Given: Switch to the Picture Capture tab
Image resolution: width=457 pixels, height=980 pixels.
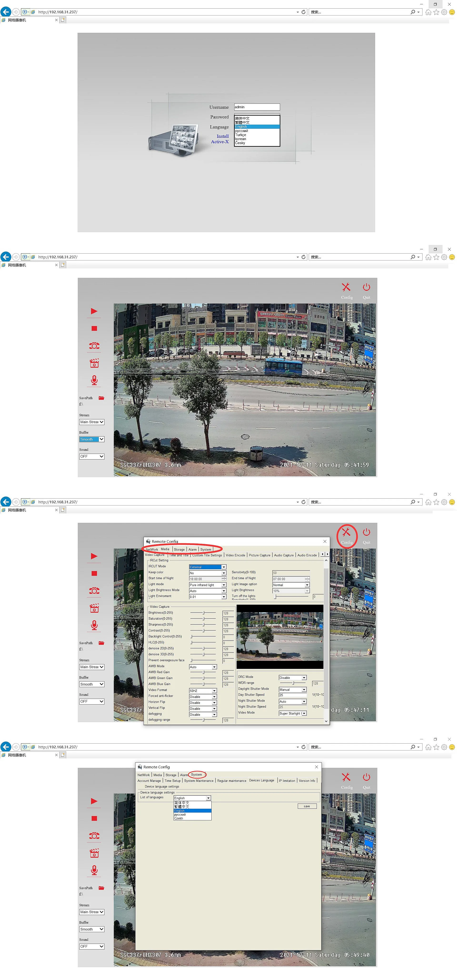Looking at the screenshot, I should tap(259, 555).
